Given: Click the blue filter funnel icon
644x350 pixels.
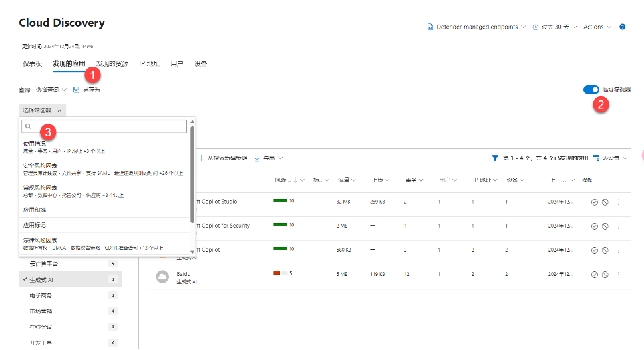Looking at the screenshot, I should [495, 158].
